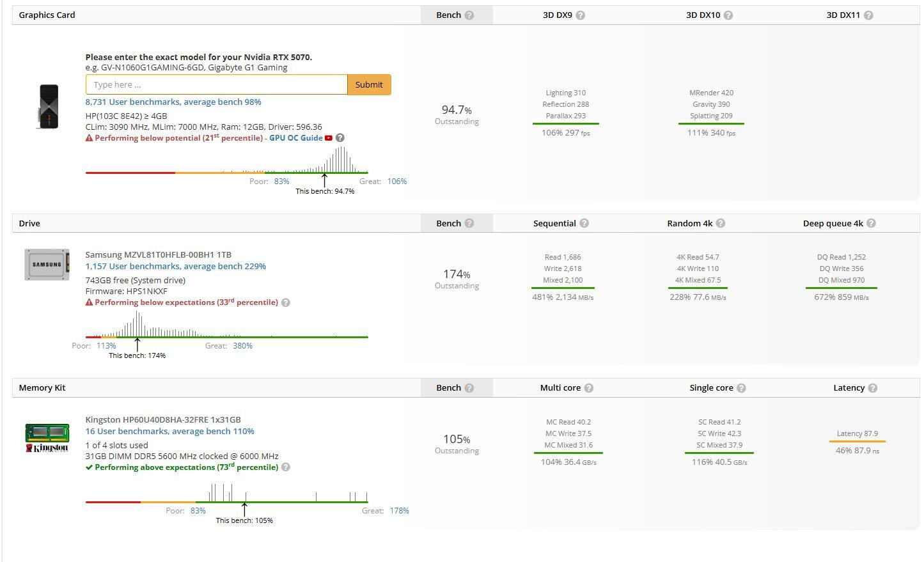
Task: Click the 'Memory Kit' section heading
Action: pyautogui.click(x=42, y=388)
